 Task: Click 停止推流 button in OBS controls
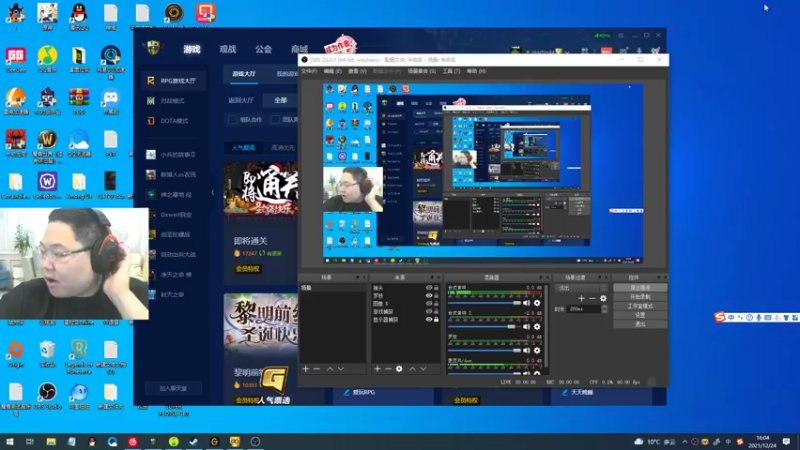640,288
